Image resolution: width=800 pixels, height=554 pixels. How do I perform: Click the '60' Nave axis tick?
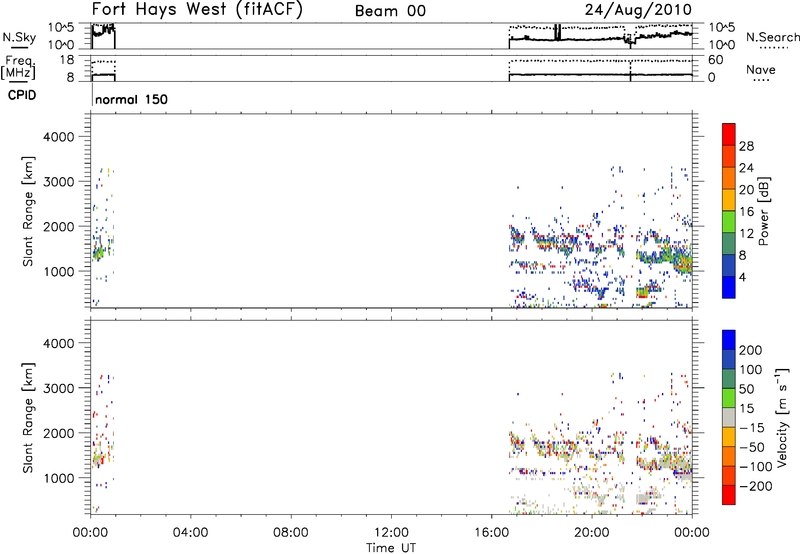tap(715, 60)
